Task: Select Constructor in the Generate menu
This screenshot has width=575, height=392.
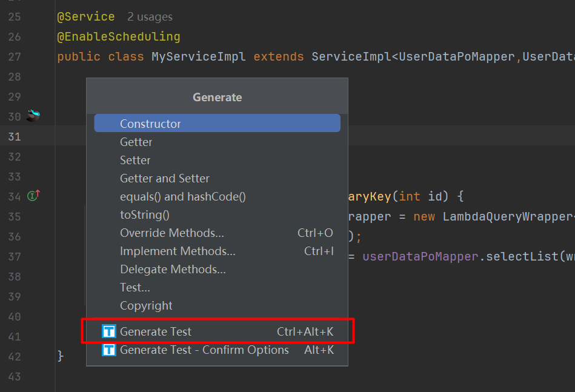Action: (x=150, y=124)
